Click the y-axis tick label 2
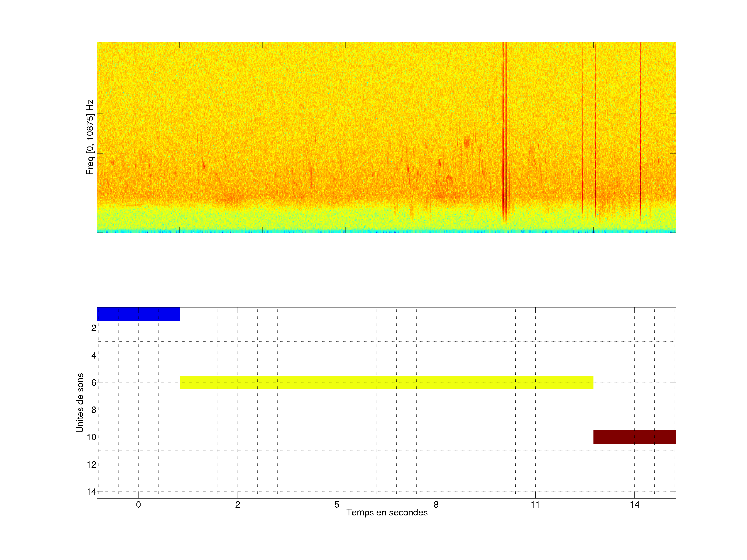 point(94,328)
